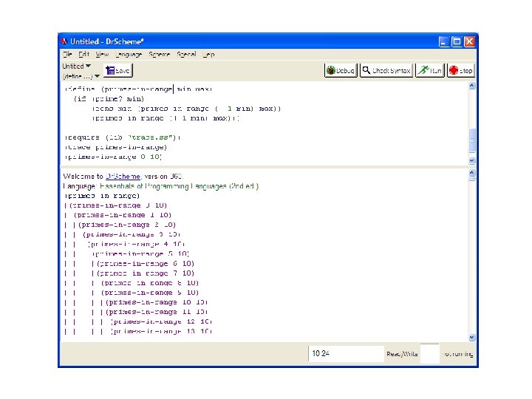The height and width of the screenshot is (399, 532).
Task: Click the bug icon on Debug
Action: [331, 71]
